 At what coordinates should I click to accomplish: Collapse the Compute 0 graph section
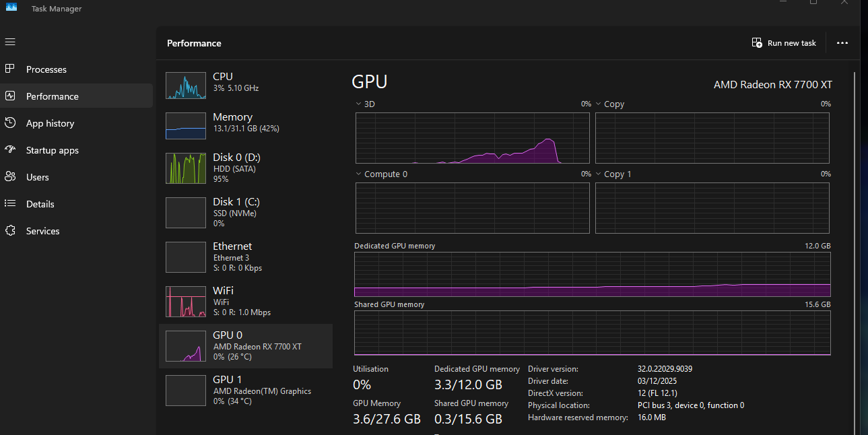click(x=358, y=173)
